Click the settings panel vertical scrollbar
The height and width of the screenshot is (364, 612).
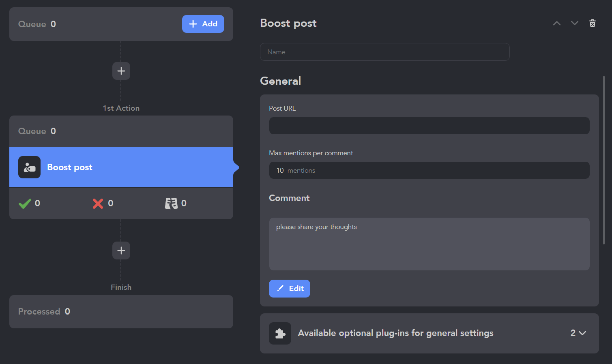(x=604, y=160)
